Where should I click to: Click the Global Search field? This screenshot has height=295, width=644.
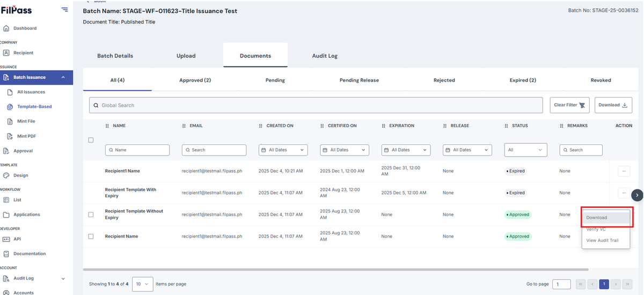[x=316, y=105]
